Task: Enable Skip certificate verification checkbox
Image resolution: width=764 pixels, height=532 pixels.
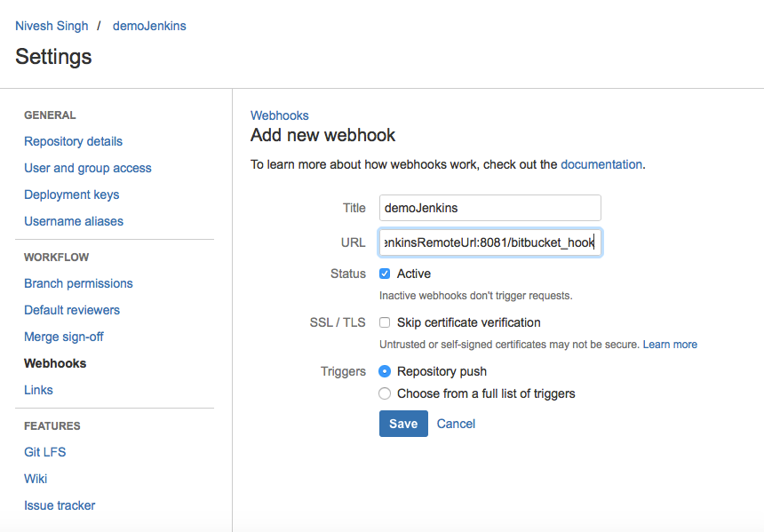Action: [385, 322]
